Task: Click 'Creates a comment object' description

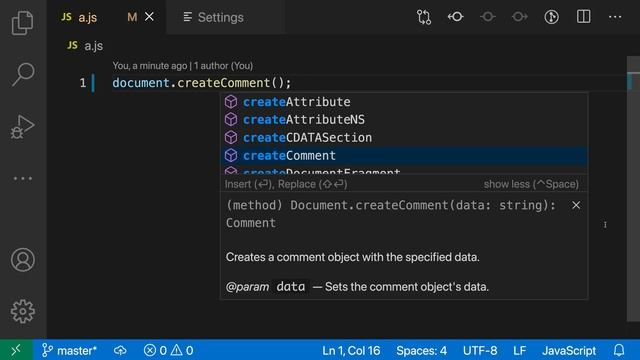Action: 353,257
